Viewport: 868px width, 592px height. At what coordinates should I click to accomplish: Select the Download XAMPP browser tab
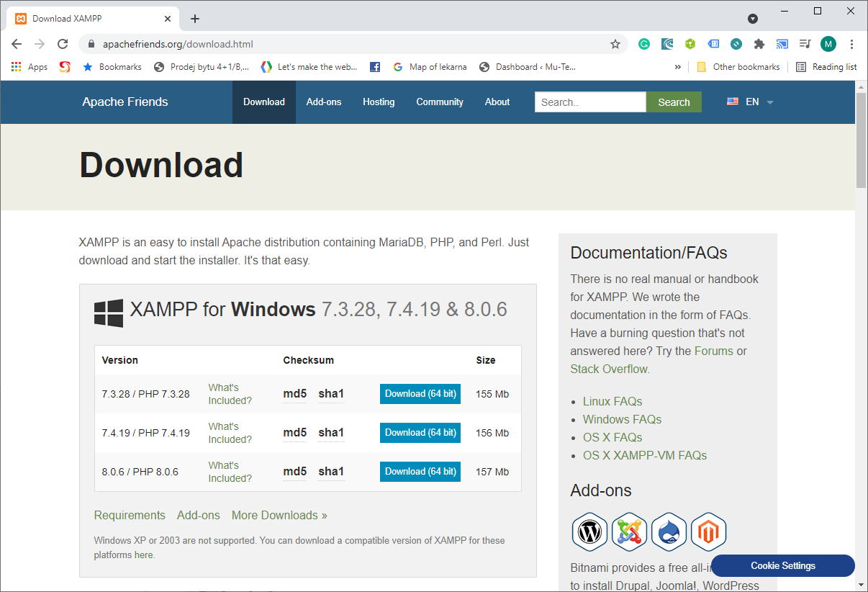94,19
